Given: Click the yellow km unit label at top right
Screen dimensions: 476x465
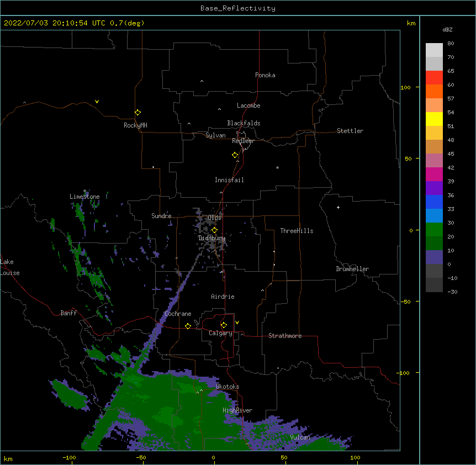Looking at the screenshot, I should (x=411, y=23).
